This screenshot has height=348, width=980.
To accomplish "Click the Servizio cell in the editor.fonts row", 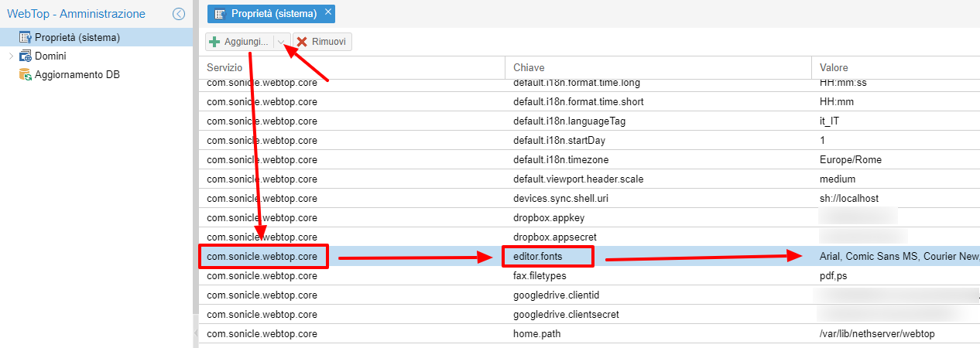I will [x=352, y=256].
